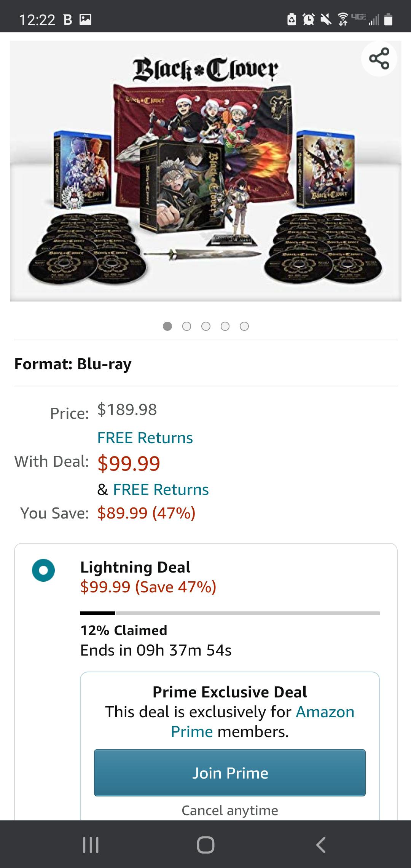Open FREE Returns link under price
Screen dimensions: 411x868
[145, 437]
